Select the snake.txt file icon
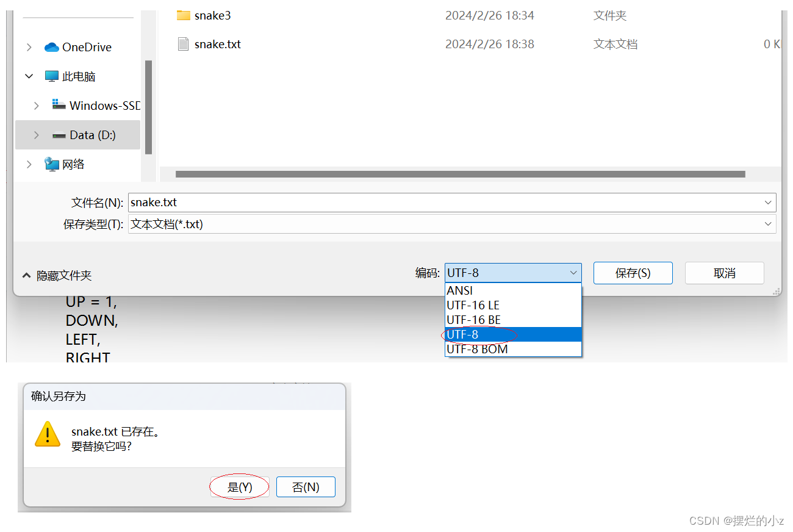 (183, 44)
